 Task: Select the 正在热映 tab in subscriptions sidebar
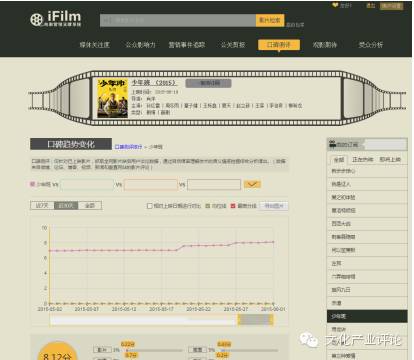click(x=363, y=160)
